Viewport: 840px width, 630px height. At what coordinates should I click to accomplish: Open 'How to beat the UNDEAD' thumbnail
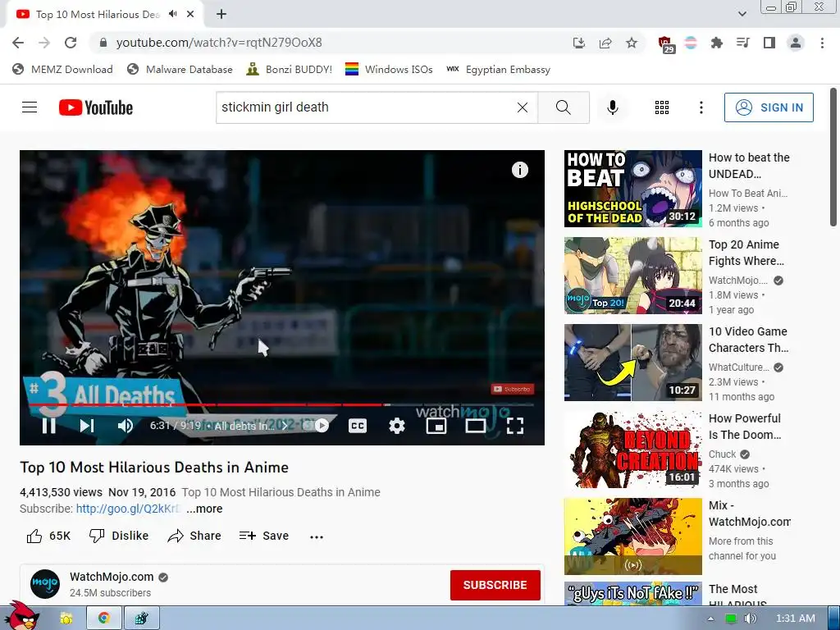(632, 189)
